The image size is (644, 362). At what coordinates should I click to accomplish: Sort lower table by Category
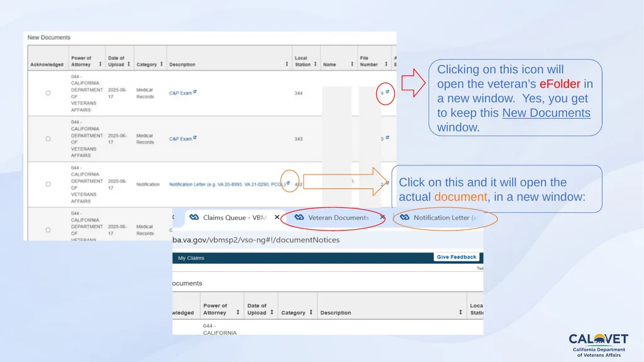[x=311, y=312]
